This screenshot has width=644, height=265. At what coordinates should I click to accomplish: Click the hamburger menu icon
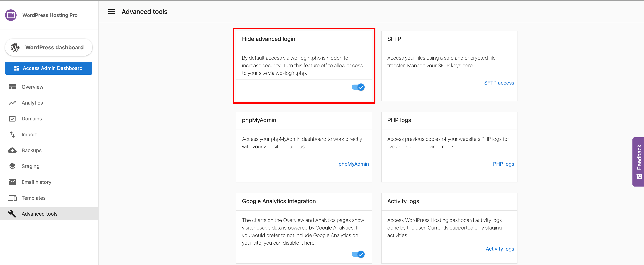pyautogui.click(x=112, y=12)
